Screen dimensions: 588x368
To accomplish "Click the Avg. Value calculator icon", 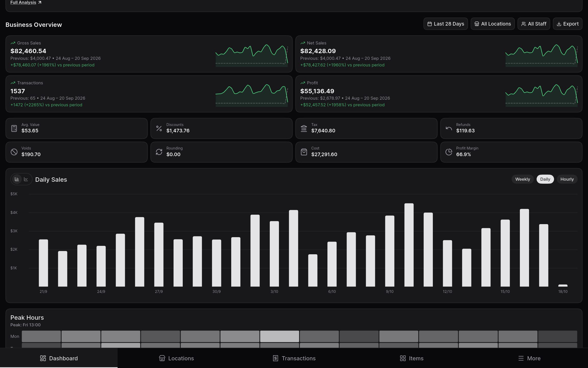I will pos(14,128).
